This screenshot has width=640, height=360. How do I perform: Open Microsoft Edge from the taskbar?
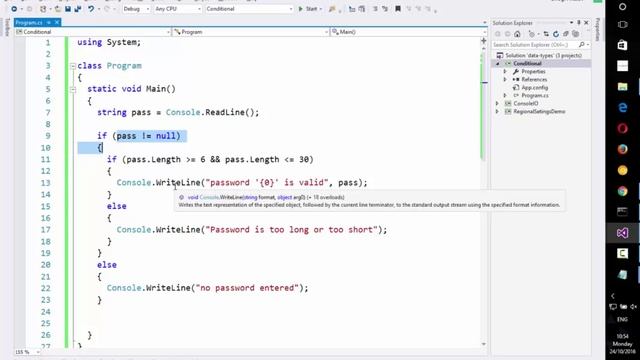(x=622, y=107)
